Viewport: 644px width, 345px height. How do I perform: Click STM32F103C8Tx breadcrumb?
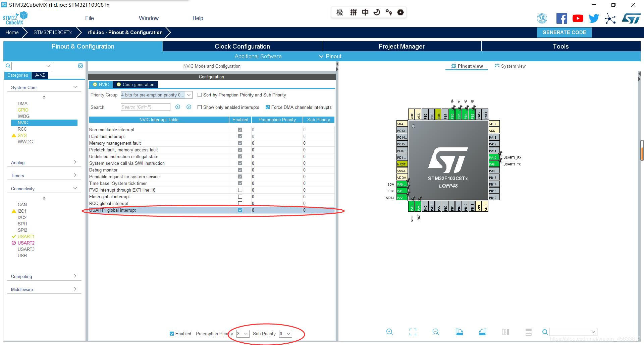(53, 32)
